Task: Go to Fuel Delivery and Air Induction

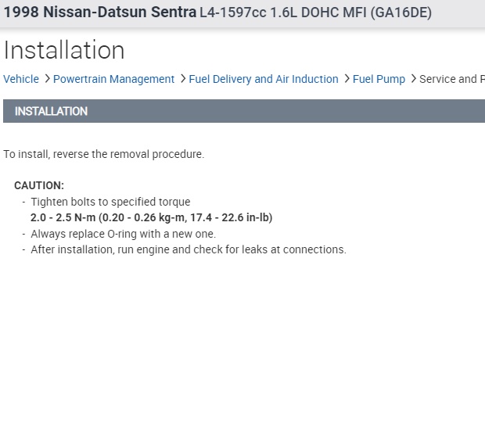Action: coord(264,79)
